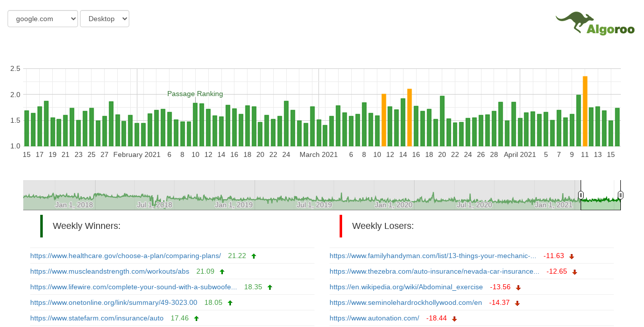
Task: Click red down arrow next to Wikipedia Abdominal exercise
Action: coord(518,287)
